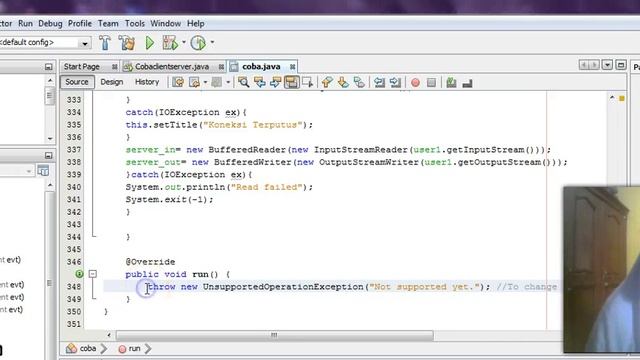
Task: Click on text "Koneksi Terputus" in code
Action: point(253,125)
